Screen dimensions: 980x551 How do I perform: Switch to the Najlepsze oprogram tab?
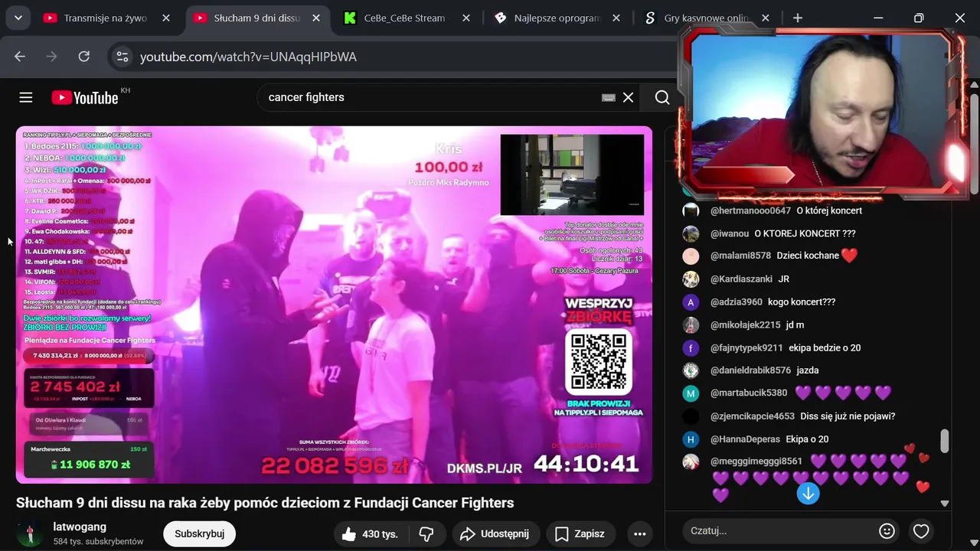coord(557,18)
